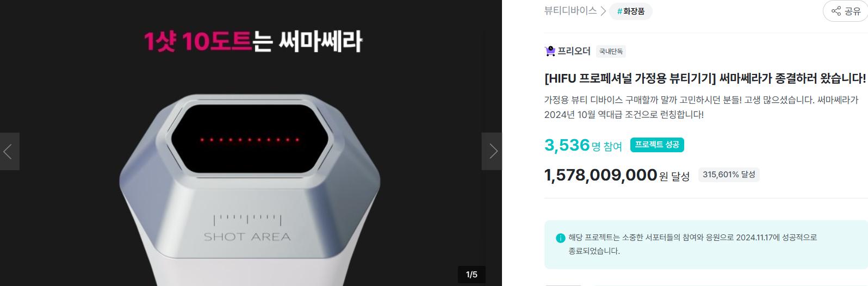Select the #화장품 hashtag tag
Screen dimensions: 868x286
631,11
